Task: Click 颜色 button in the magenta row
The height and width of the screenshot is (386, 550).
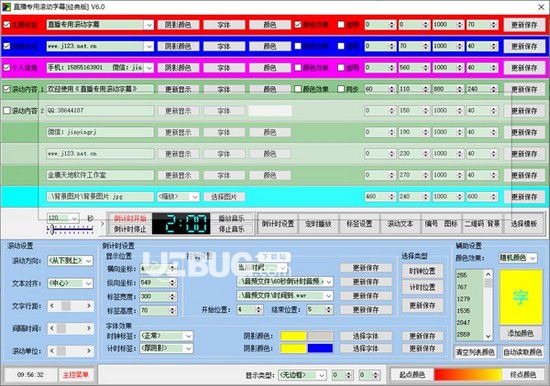Action: [270, 68]
